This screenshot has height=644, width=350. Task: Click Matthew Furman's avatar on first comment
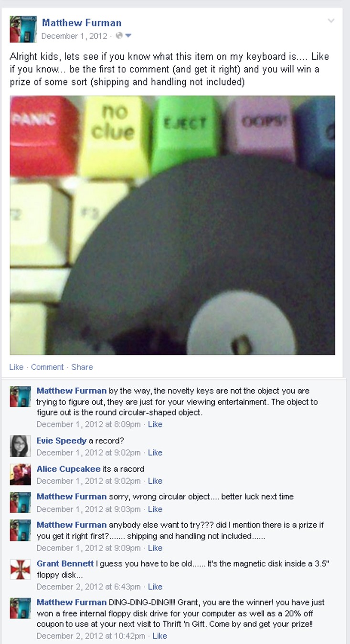pos(21,396)
